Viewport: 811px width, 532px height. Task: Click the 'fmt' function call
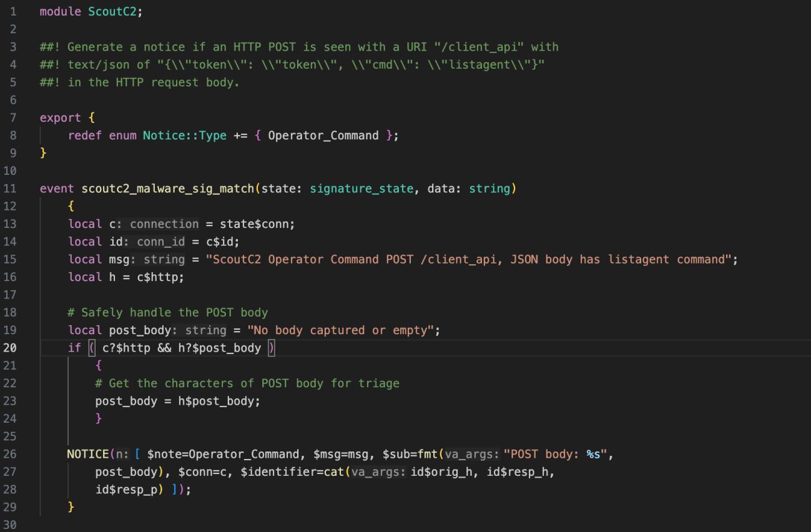[428, 454]
